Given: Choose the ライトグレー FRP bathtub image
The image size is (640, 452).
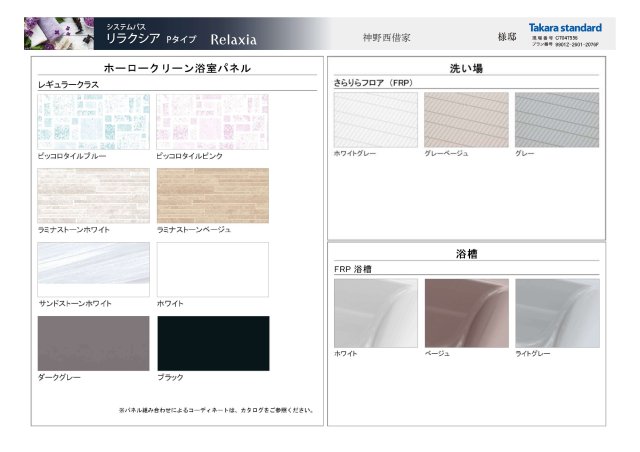Looking at the screenshot, I should coord(558,313).
